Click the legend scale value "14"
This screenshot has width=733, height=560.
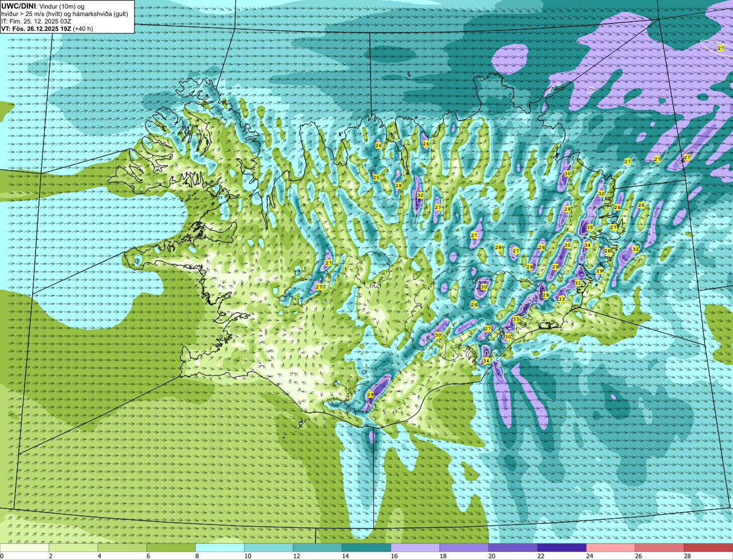(345, 556)
